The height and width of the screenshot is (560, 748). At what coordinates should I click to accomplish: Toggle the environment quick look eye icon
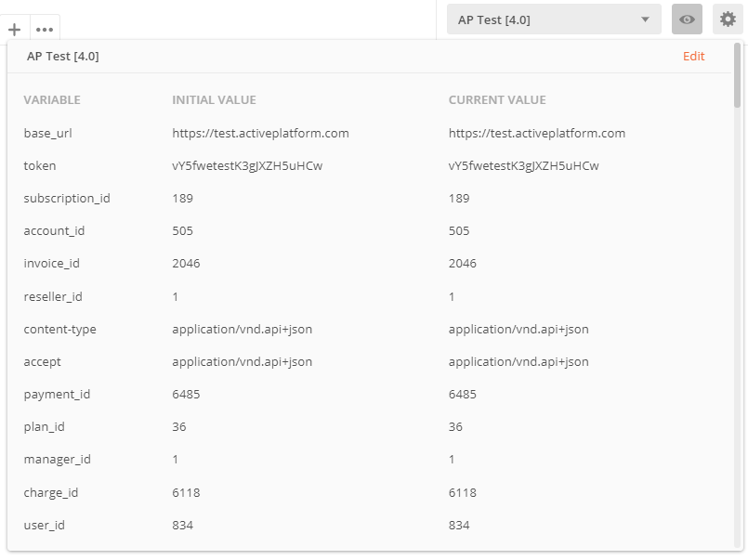[x=687, y=19]
